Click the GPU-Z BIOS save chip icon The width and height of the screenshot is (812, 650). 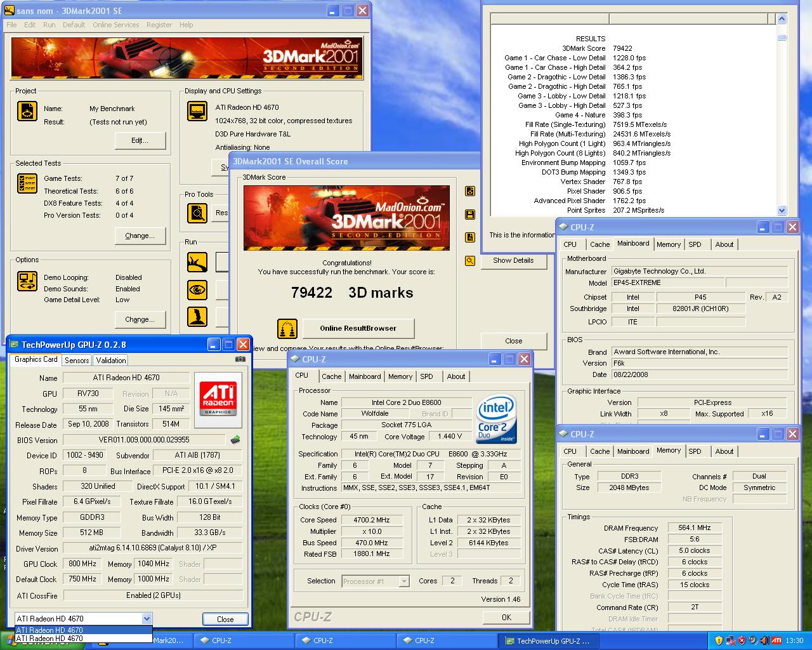235,439
